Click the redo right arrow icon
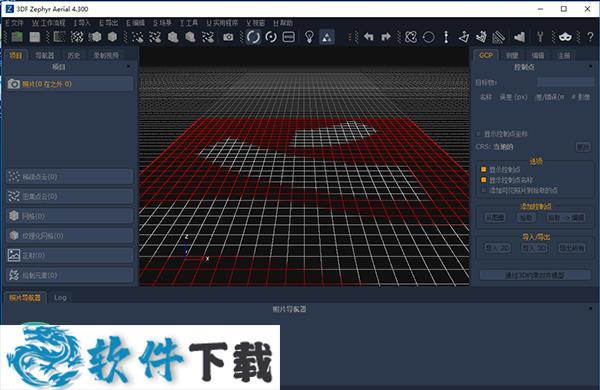Viewport: 600px width, 390px height. pos(386,37)
